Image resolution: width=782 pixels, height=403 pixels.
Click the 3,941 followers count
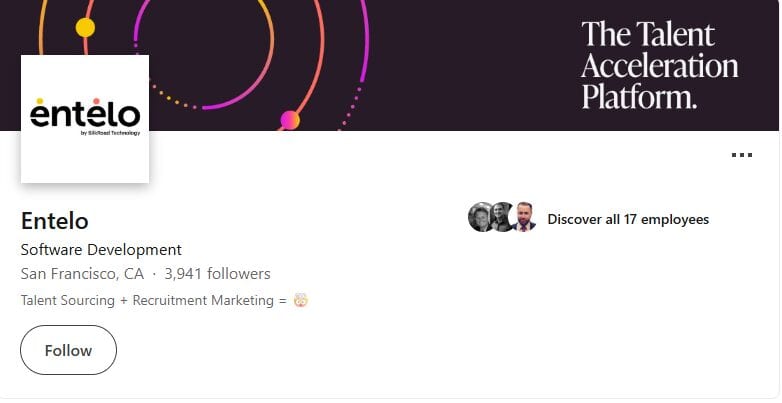(217, 274)
